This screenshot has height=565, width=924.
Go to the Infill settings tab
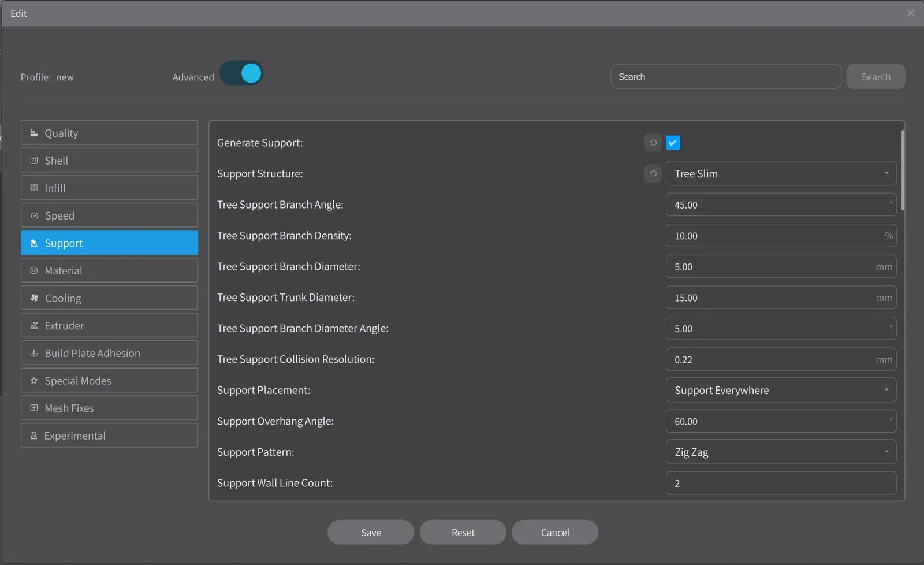109,188
